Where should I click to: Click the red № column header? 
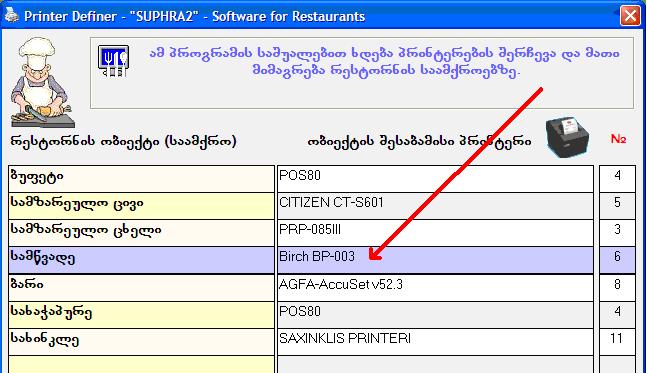618,139
